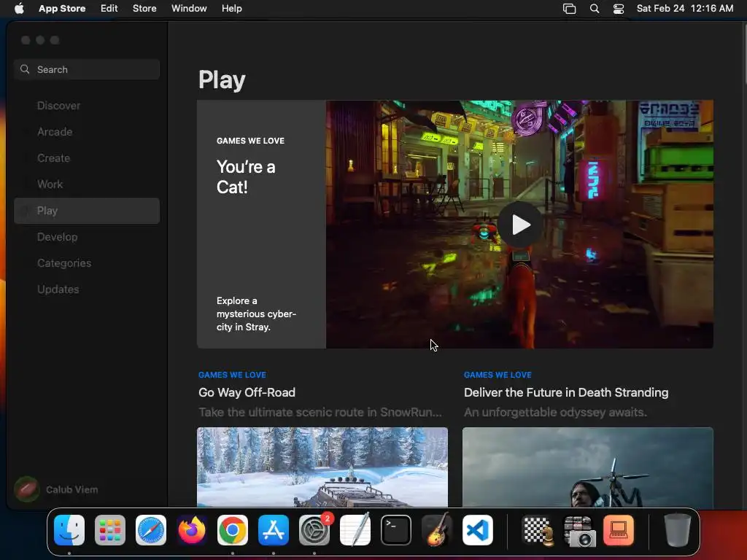Screen dimensions: 747x560
Task: Open Finder from the Dock
Action: pos(69,530)
